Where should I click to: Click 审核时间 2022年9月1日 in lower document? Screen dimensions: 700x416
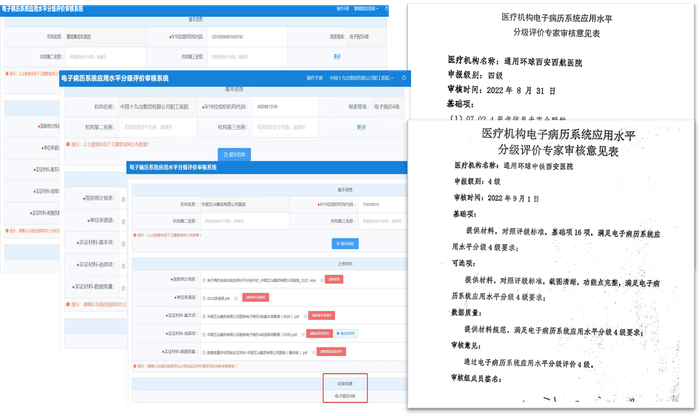pyautogui.click(x=496, y=198)
